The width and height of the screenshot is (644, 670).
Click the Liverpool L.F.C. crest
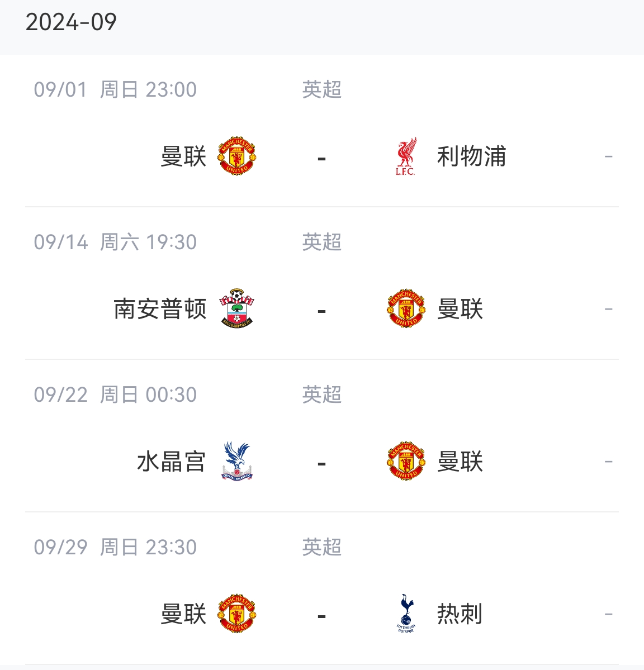[x=406, y=156]
